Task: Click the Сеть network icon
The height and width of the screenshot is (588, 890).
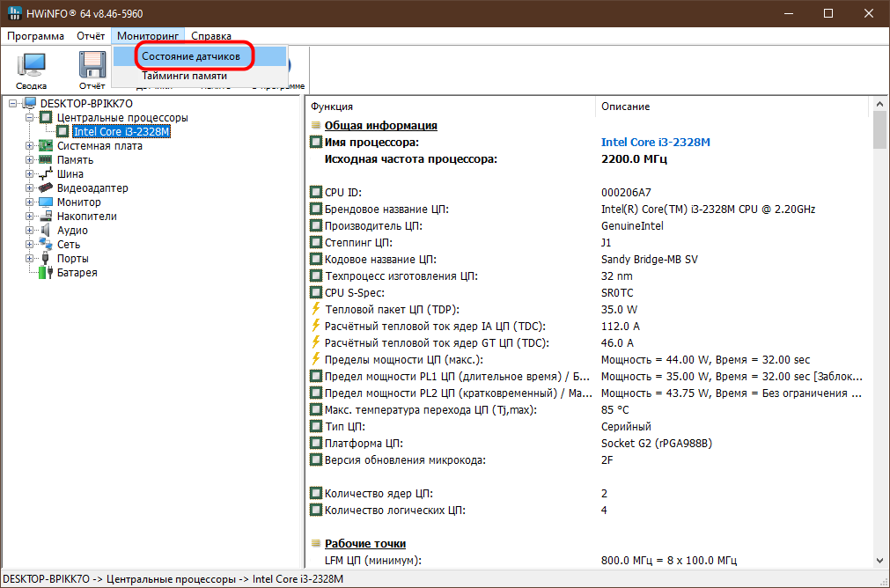Action: [46, 245]
